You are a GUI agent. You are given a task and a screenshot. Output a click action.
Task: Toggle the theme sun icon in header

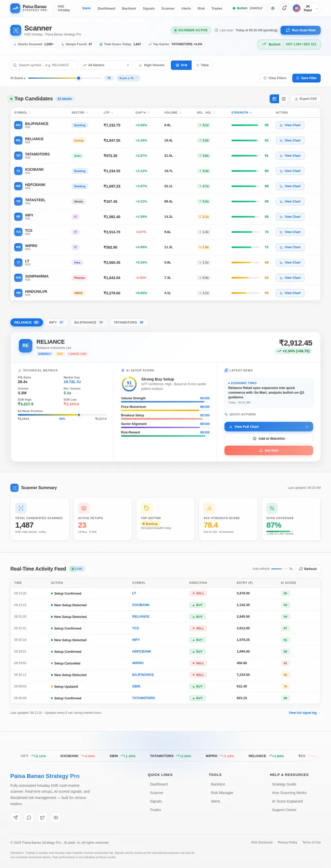(x=273, y=8)
